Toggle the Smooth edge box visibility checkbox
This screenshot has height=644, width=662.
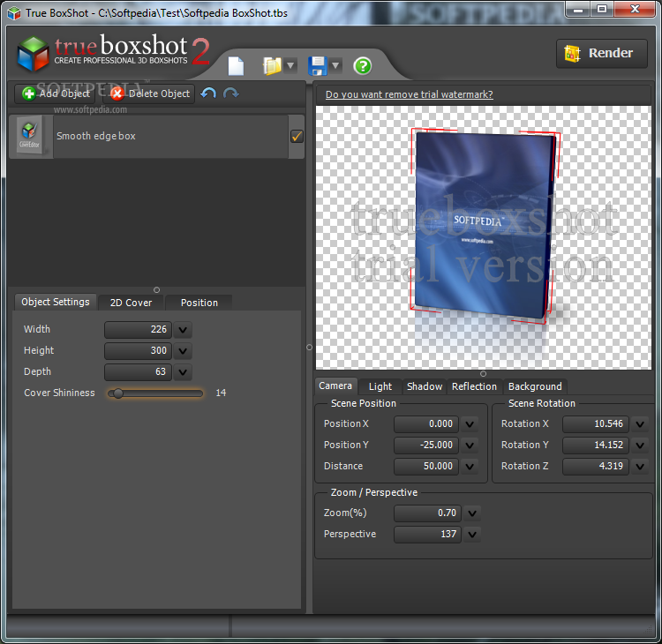pos(297,137)
